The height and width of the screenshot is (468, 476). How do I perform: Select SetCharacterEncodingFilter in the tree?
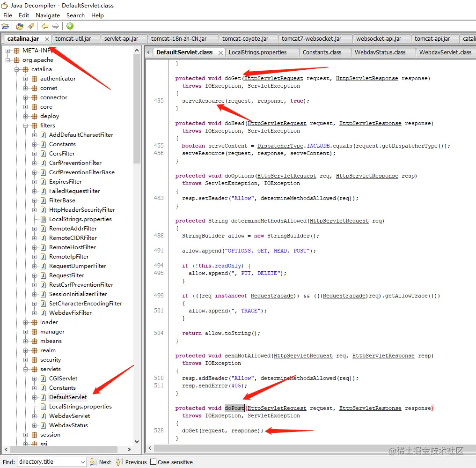86,304
